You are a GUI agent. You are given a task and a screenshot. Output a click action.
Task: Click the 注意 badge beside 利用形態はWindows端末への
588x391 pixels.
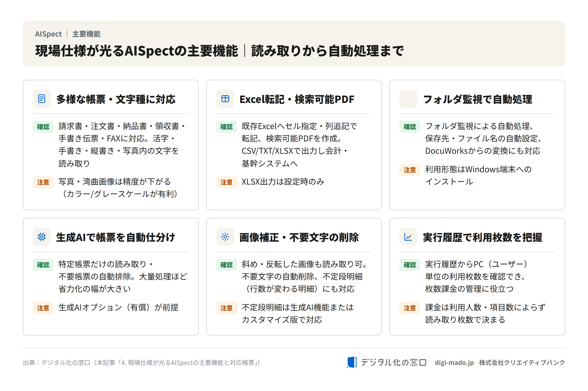[410, 170]
